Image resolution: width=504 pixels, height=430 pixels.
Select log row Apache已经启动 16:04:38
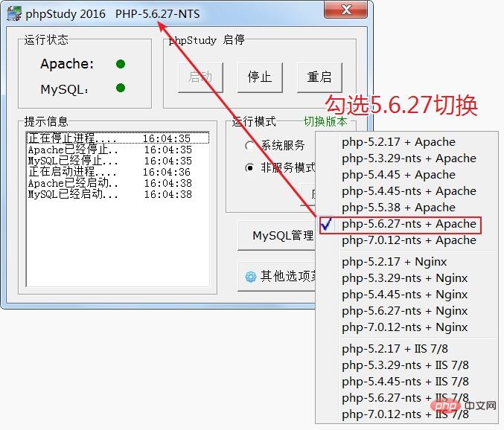coord(118,183)
